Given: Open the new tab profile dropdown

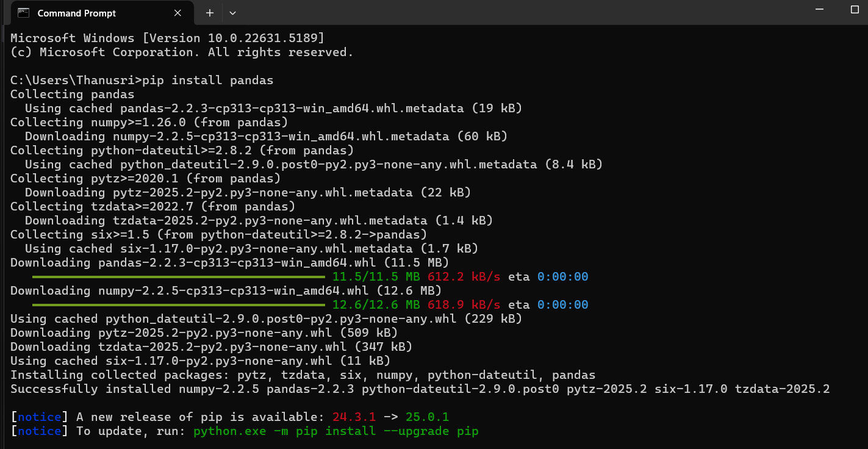Looking at the screenshot, I should point(232,13).
